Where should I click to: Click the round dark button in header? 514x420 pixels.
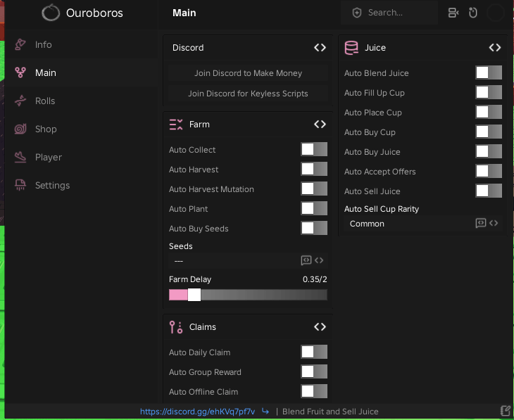(x=495, y=13)
